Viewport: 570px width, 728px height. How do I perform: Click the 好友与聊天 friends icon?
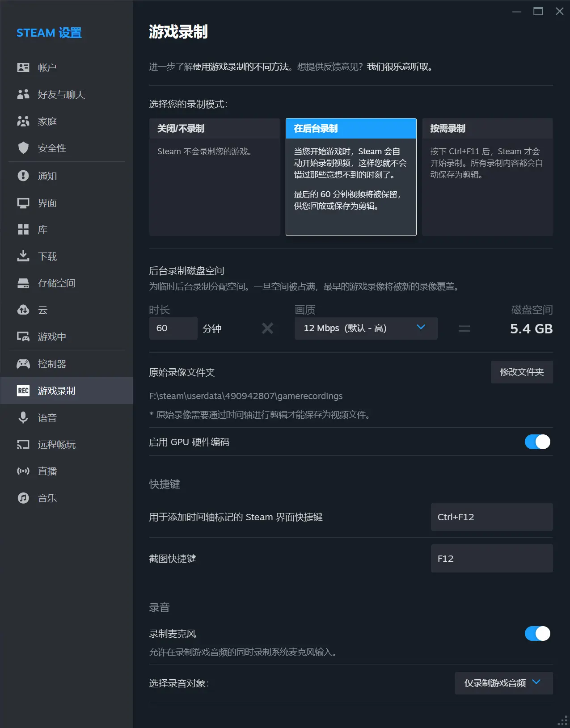click(x=23, y=94)
